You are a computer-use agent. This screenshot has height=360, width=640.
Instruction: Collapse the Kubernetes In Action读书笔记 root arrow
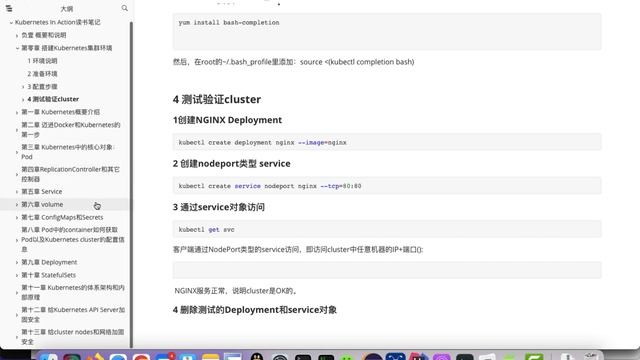11,22
